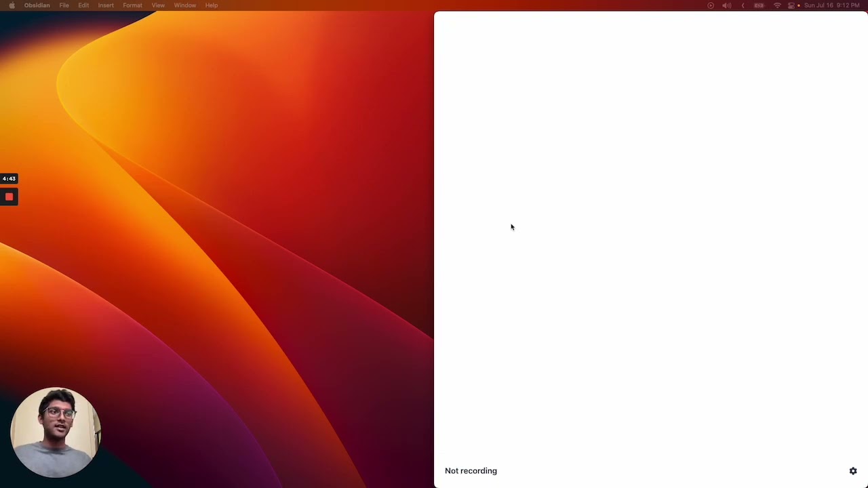Screen dimensions: 868x488
Task: Click the presenter webcam bubble
Action: pyautogui.click(x=56, y=432)
